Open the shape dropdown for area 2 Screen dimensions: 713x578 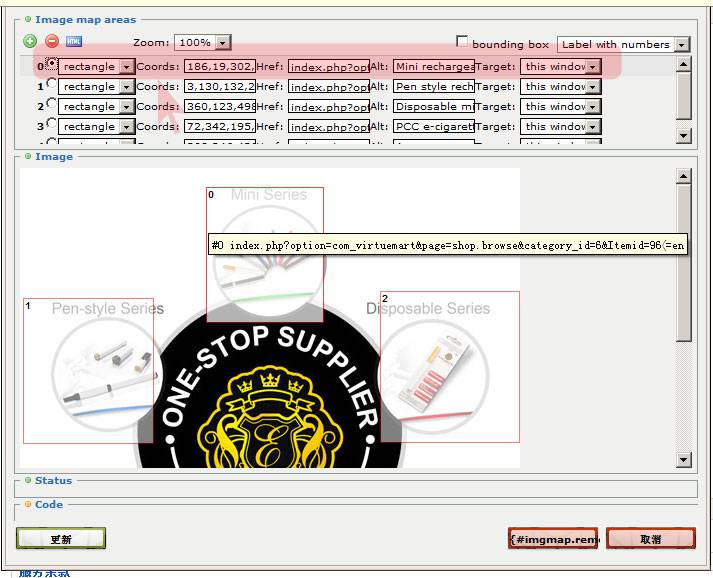[x=96, y=106]
